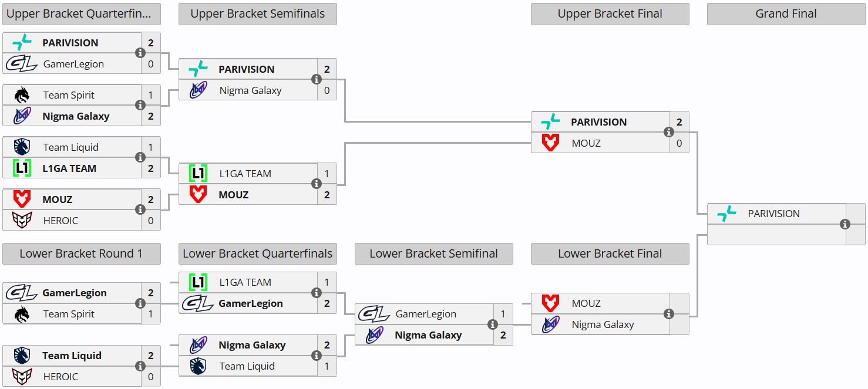
Task: Select the Upper Bracket Semifinals header
Action: [257, 14]
